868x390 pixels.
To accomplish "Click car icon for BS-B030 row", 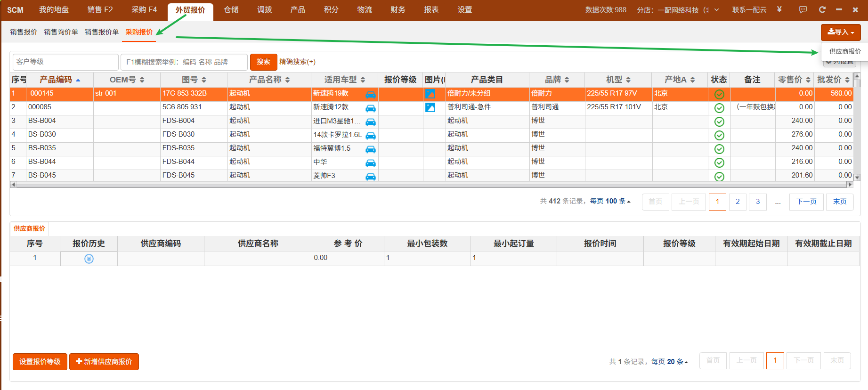I will 371,136.
